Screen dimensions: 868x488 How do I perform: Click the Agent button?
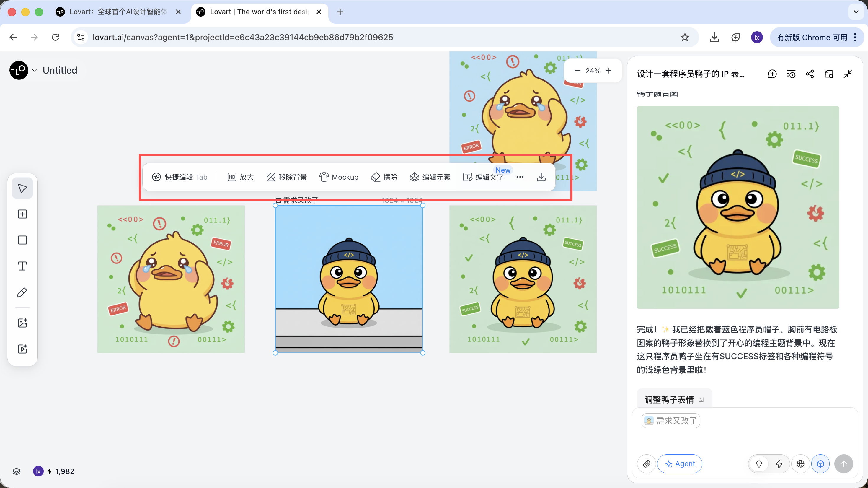click(680, 464)
